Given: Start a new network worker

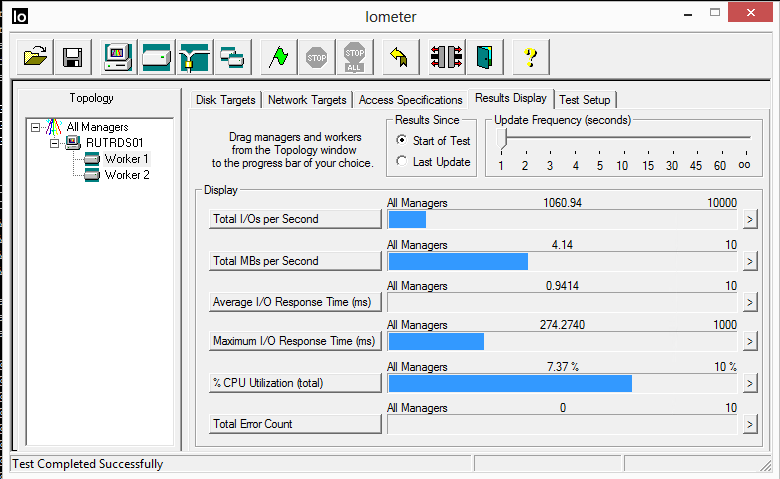Looking at the screenshot, I should [x=195, y=57].
